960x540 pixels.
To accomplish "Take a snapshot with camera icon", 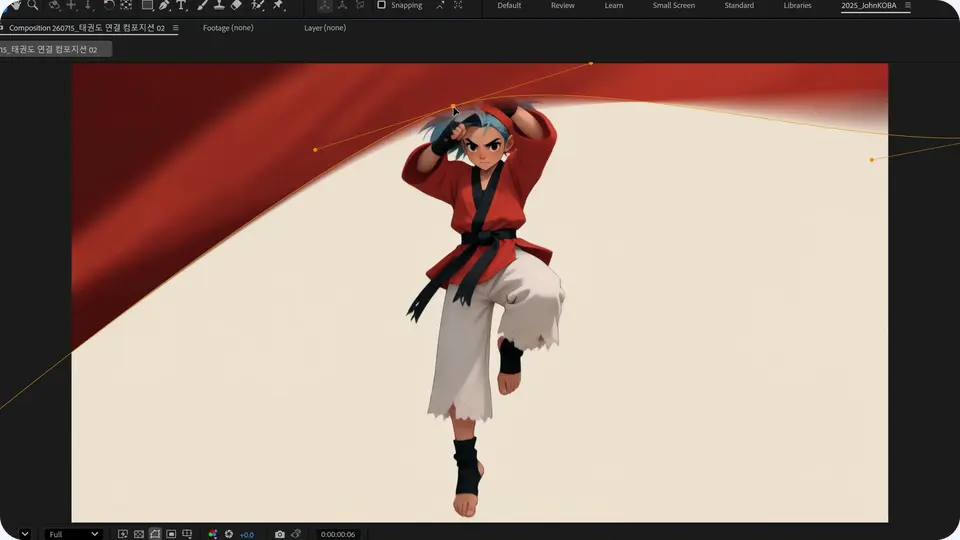I will (x=279, y=534).
